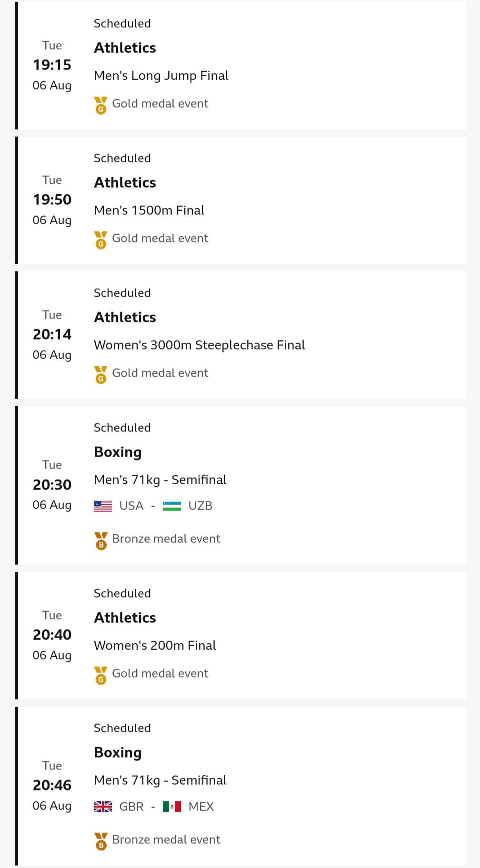This screenshot has height=868, width=480.
Task: Open the Men's Long Jump Final event
Action: pyautogui.click(x=161, y=76)
